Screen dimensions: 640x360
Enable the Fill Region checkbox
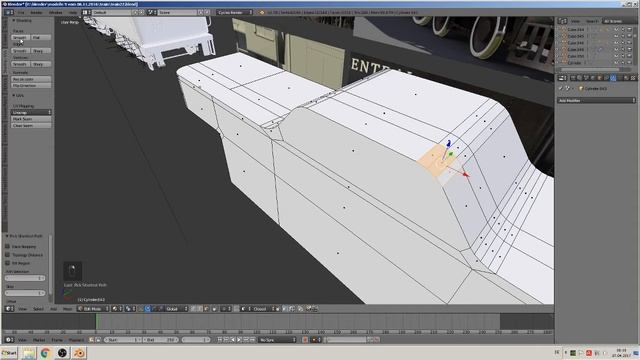click(x=7, y=263)
